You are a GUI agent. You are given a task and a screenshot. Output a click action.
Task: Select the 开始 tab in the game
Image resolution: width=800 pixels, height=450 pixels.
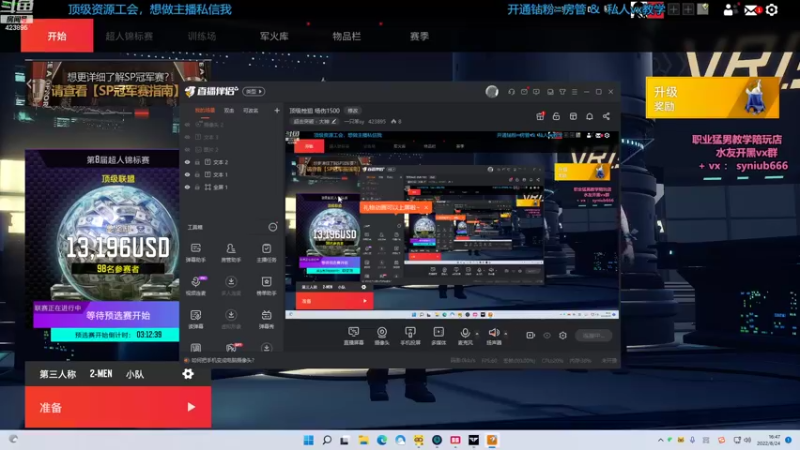[57, 36]
